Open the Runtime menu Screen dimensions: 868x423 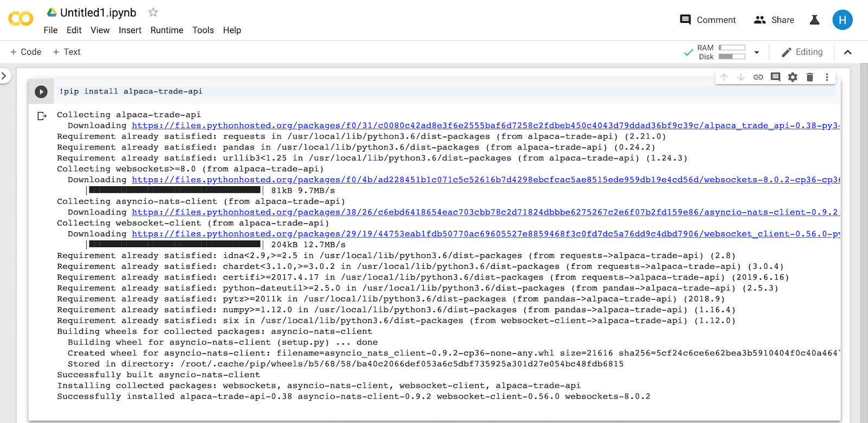(167, 30)
